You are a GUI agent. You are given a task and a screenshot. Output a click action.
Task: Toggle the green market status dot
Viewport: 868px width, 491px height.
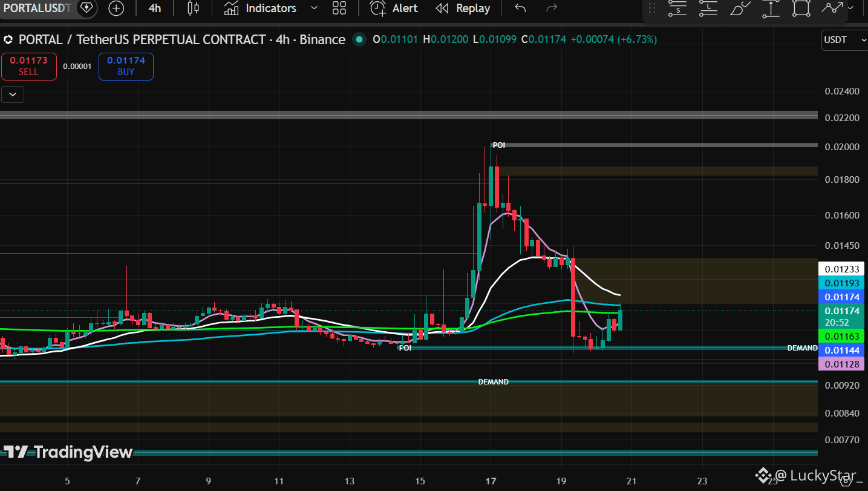[360, 40]
